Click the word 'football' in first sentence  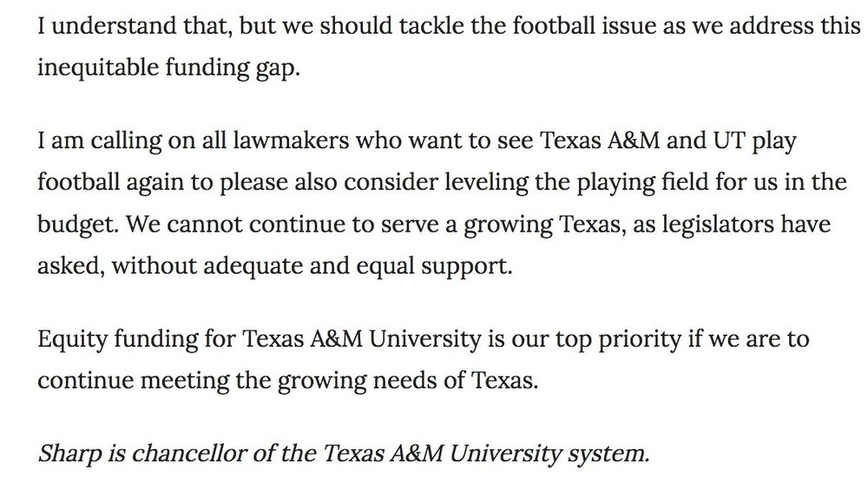coord(554,26)
